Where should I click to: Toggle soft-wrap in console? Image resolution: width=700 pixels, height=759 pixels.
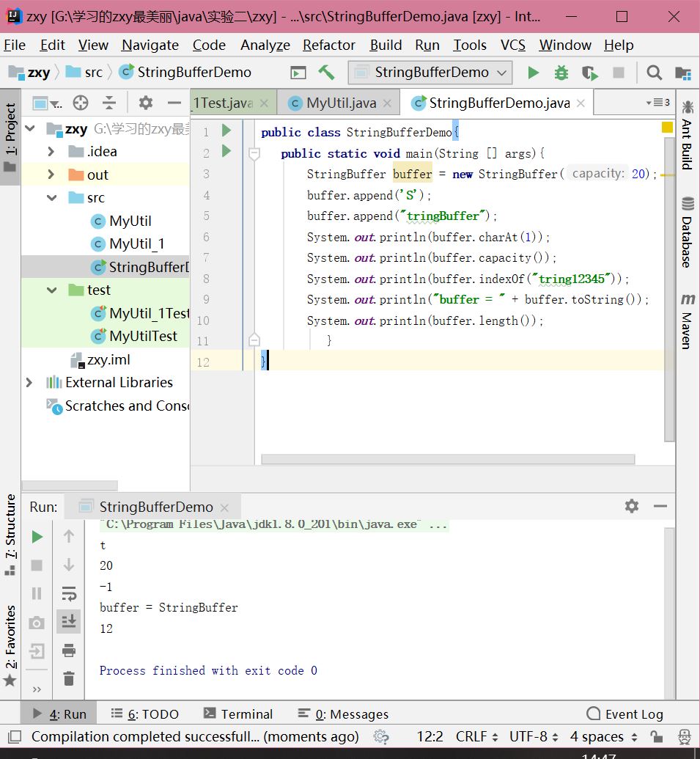[x=69, y=593]
